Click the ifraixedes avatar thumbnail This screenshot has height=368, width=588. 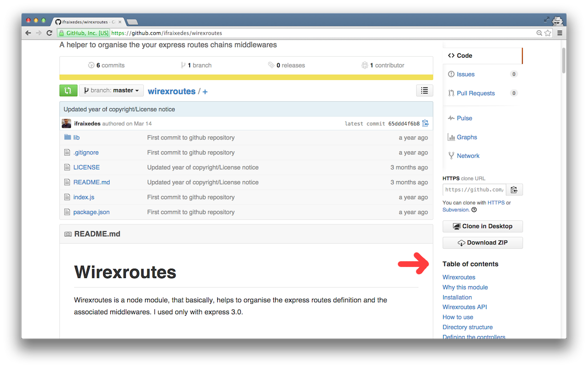click(67, 123)
